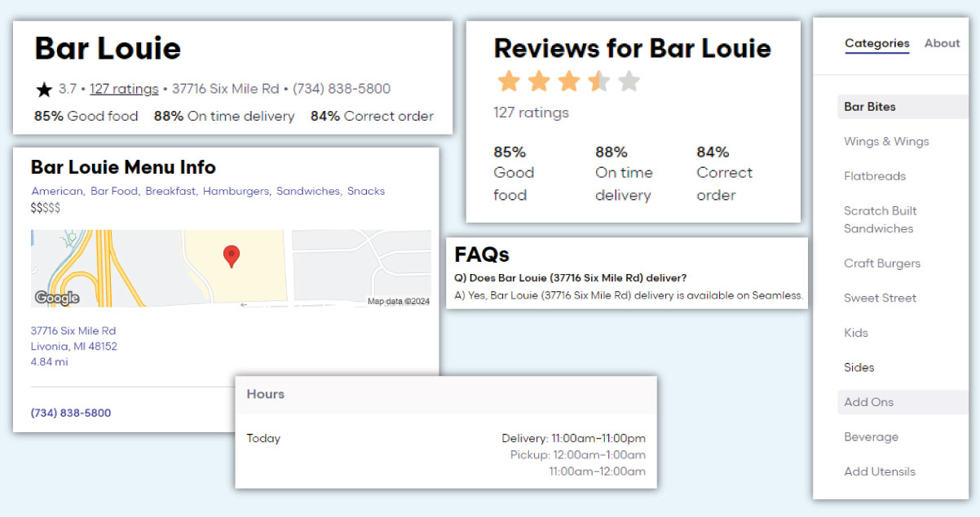Select the Sides category
The image size is (980, 517).
859,368
